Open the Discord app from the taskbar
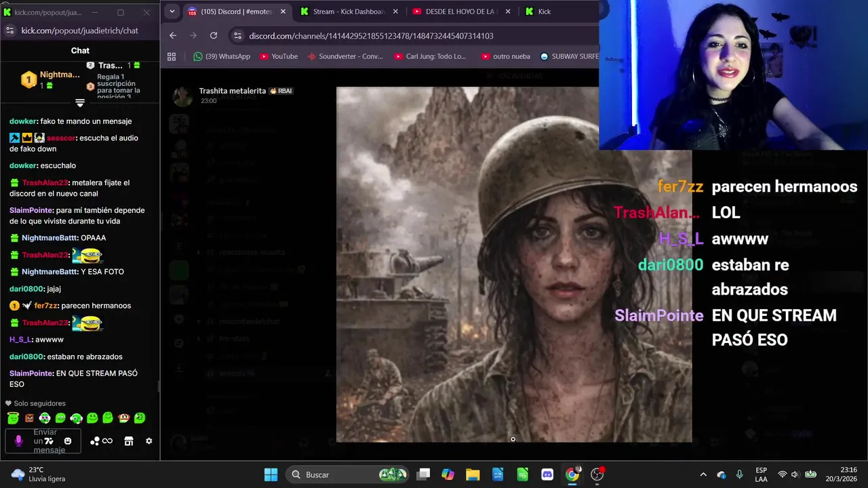 (x=547, y=474)
